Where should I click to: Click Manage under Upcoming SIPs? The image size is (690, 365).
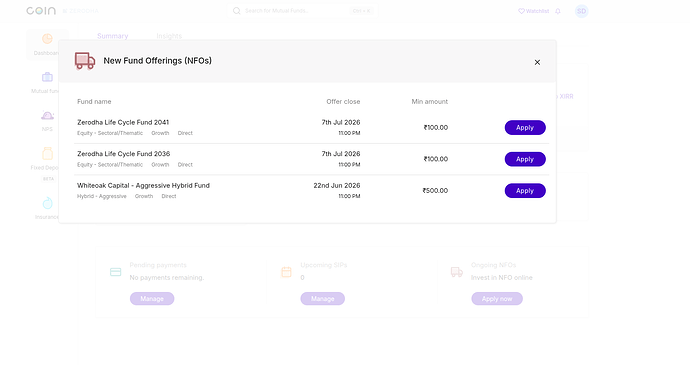tap(323, 299)
